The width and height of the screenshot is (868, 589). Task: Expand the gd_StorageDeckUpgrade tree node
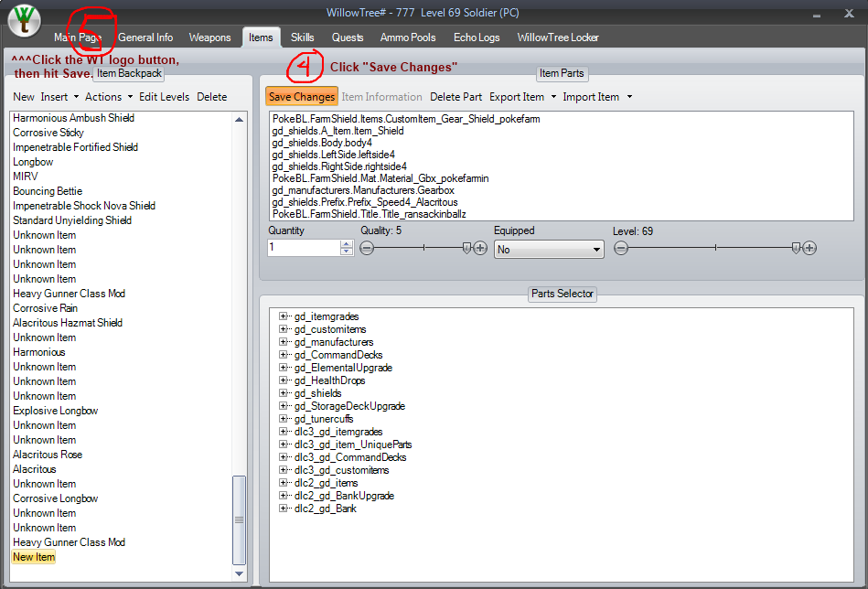tap(283, 406)
